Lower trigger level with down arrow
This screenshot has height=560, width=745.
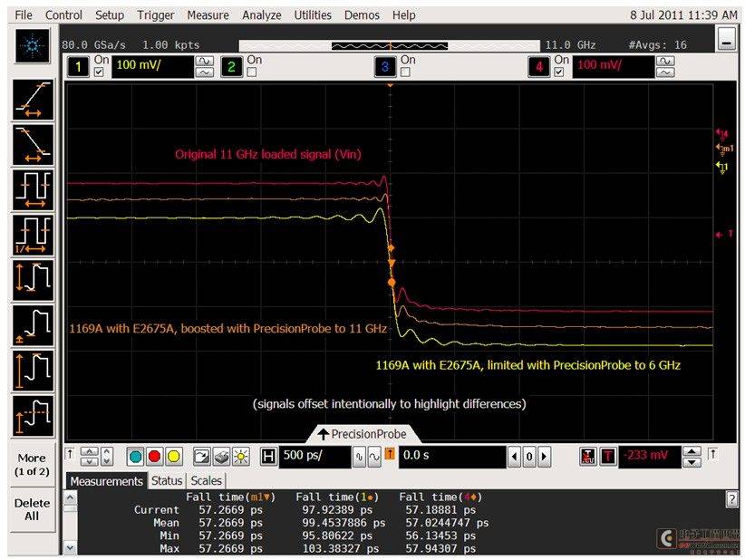692,463
